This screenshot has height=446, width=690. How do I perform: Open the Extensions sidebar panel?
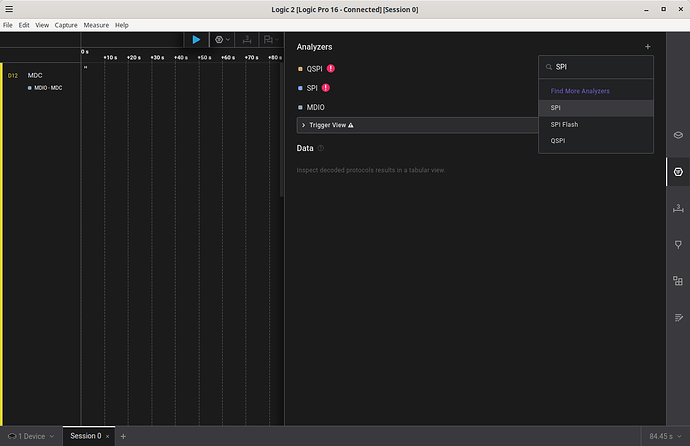[677, 280]
